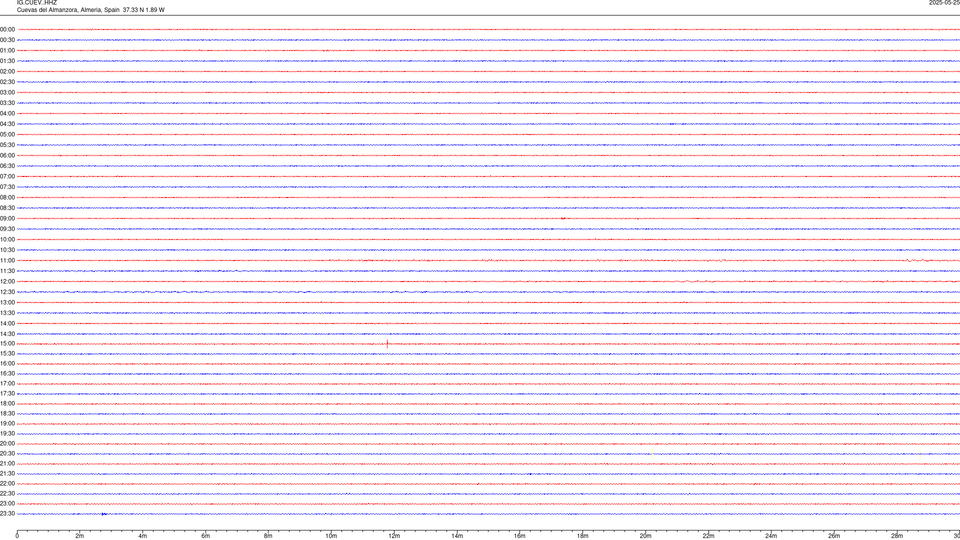The height and width of the screenshot is (540, 960).
Task: Click the 03:30 time label
Action: click(7, 103)
